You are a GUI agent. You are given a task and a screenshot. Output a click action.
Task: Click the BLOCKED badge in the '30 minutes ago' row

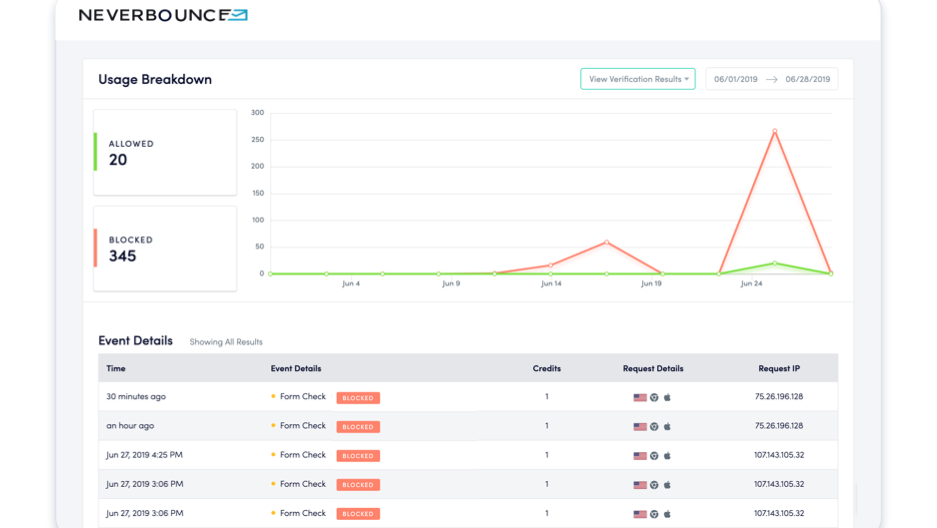[x=357, y=398]
